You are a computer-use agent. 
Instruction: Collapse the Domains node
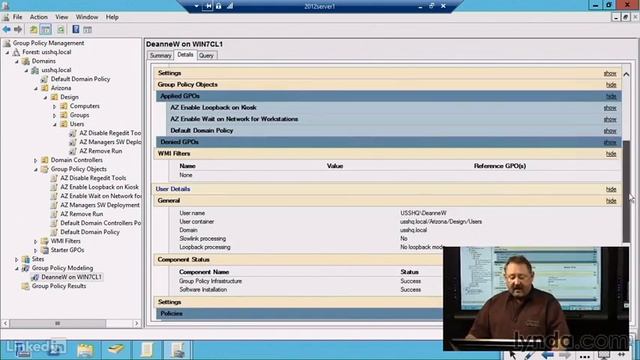pyautogui.click(x=17, y=61)
